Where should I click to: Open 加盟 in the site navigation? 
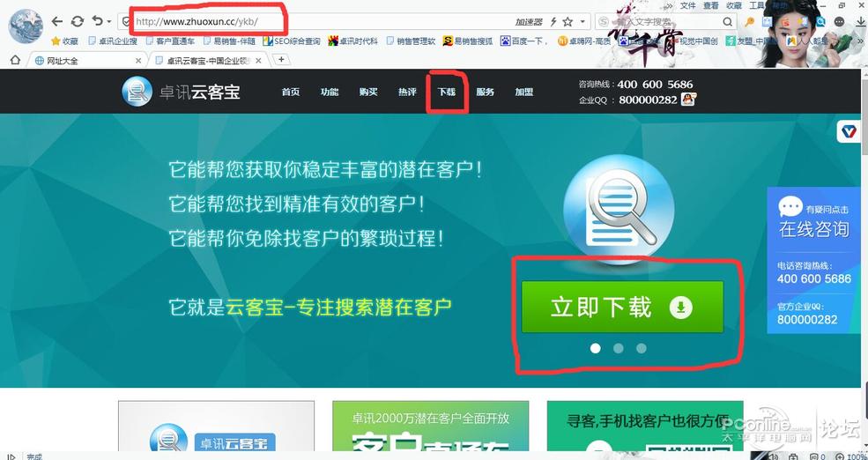click(523, 92)
